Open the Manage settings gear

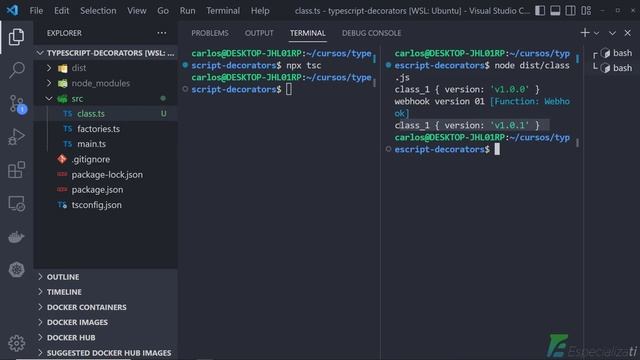16,343
